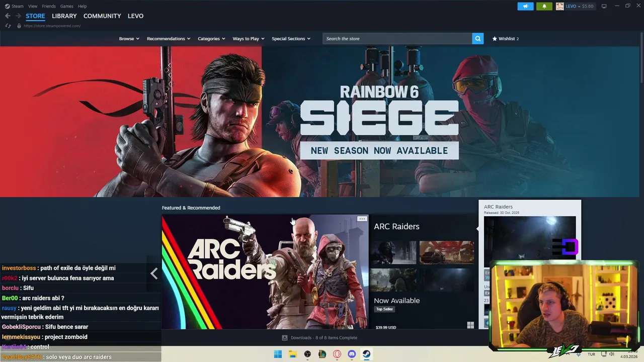Open the LEVO profile tab

point(136,16)
